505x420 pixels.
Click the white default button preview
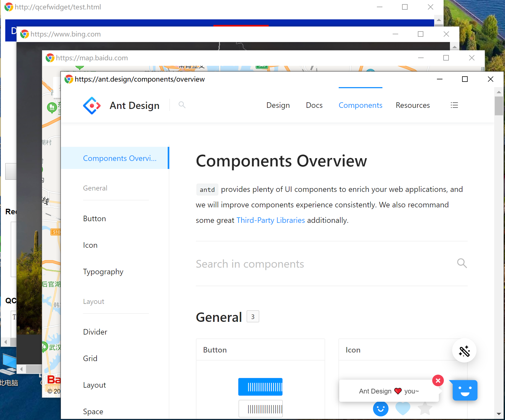(260, 409)
